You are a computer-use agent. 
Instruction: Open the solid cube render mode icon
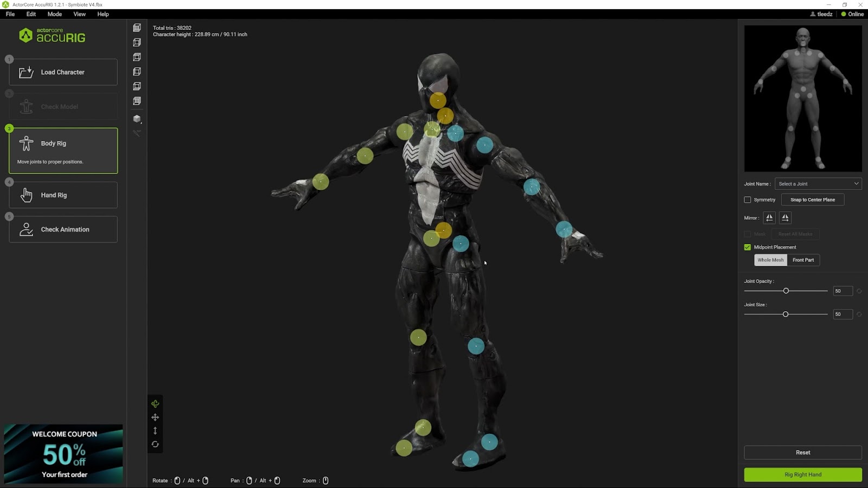pos(137,119)
